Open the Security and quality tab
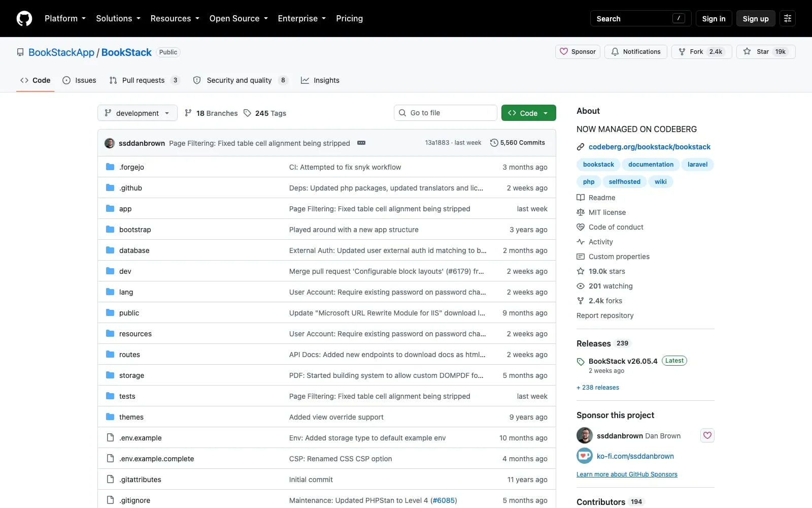This screenshot has height=508, width=812. pos(241,80)
